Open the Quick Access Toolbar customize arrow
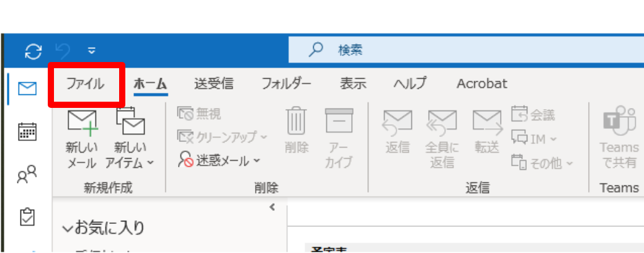This screenshot has width=644, height=253. click(92, 50)
